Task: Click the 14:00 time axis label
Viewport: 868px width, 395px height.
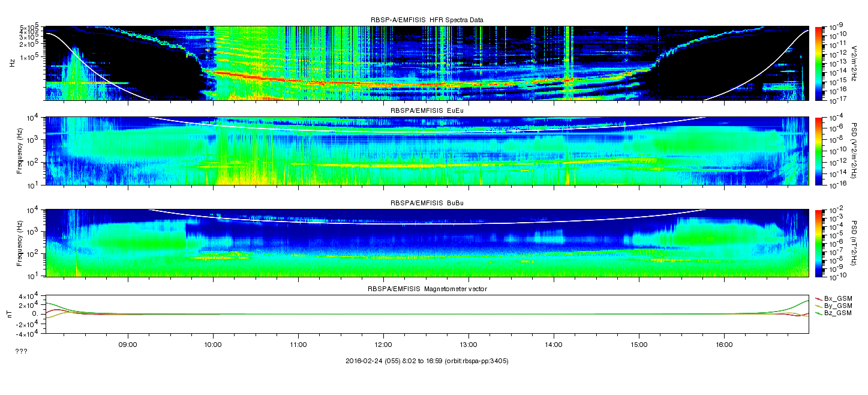Action: click(x=554, y=345)
